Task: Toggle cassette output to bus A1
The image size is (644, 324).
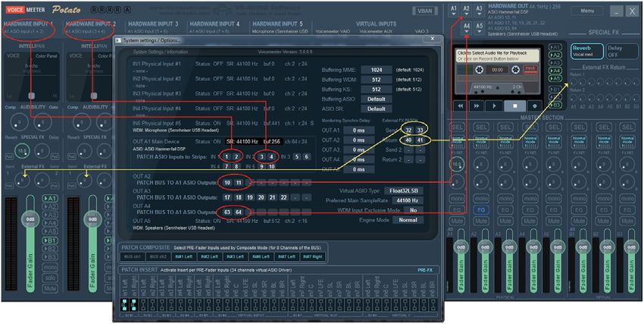Action: tap(555, 47)
